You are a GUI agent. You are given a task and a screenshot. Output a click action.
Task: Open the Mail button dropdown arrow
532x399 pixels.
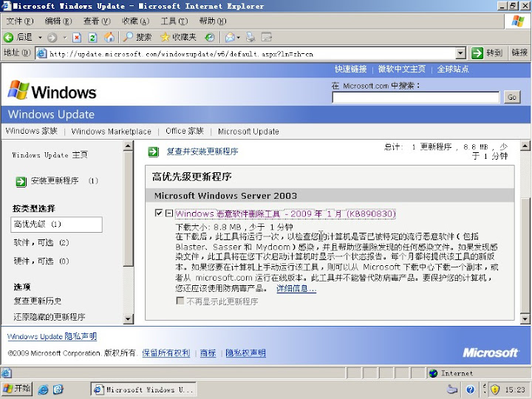[x=238, y=38]
